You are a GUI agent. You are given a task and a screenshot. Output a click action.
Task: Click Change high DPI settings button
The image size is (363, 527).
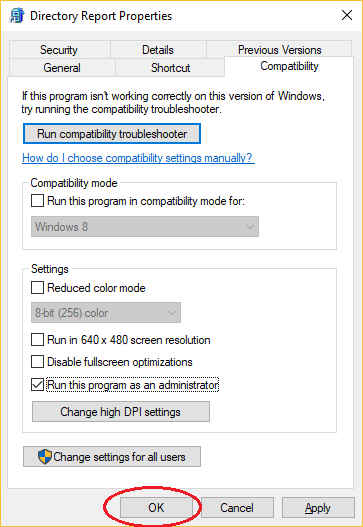(x=121, y=411)
